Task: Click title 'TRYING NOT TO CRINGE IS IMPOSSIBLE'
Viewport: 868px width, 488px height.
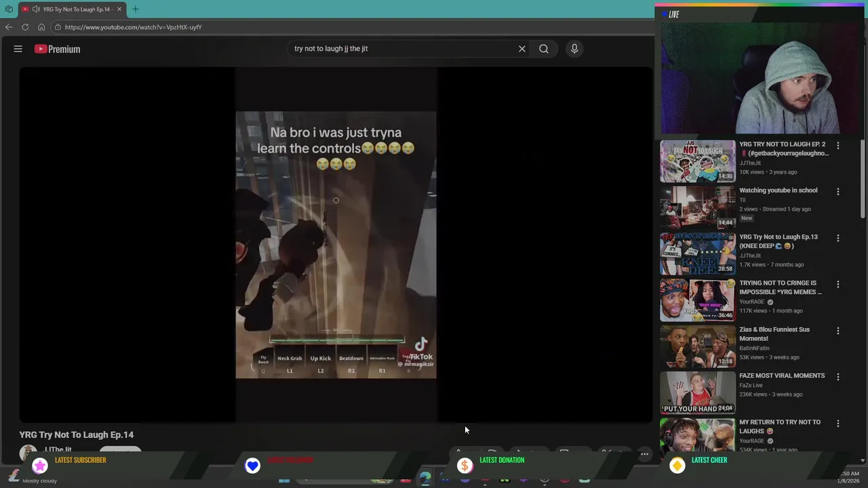Action: click(781, 287)
